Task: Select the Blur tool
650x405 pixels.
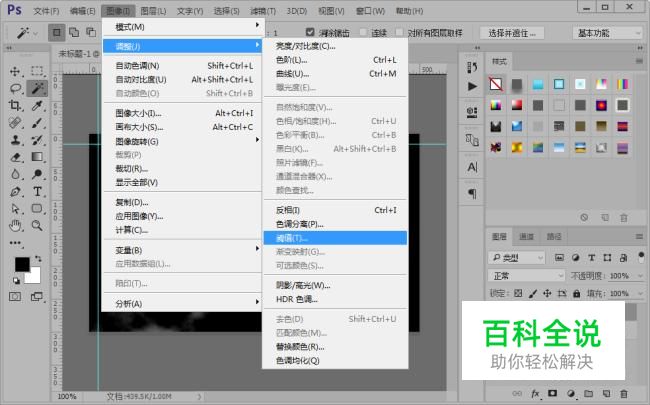Action: [x=15, y=174]
